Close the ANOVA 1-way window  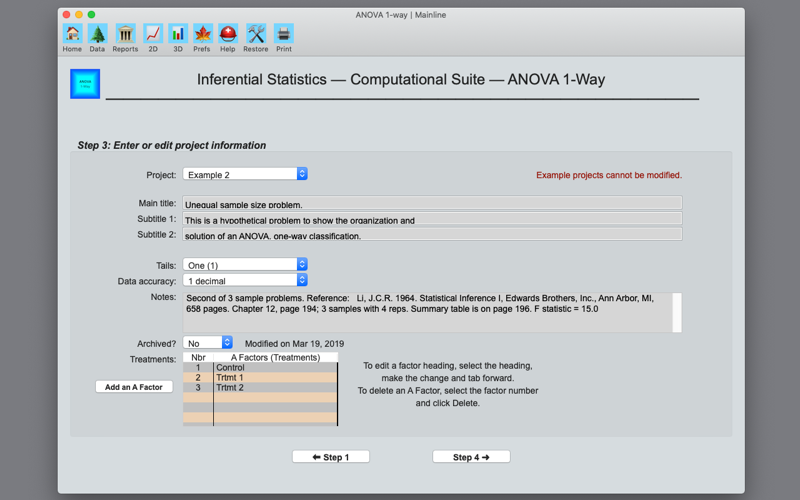66,15
